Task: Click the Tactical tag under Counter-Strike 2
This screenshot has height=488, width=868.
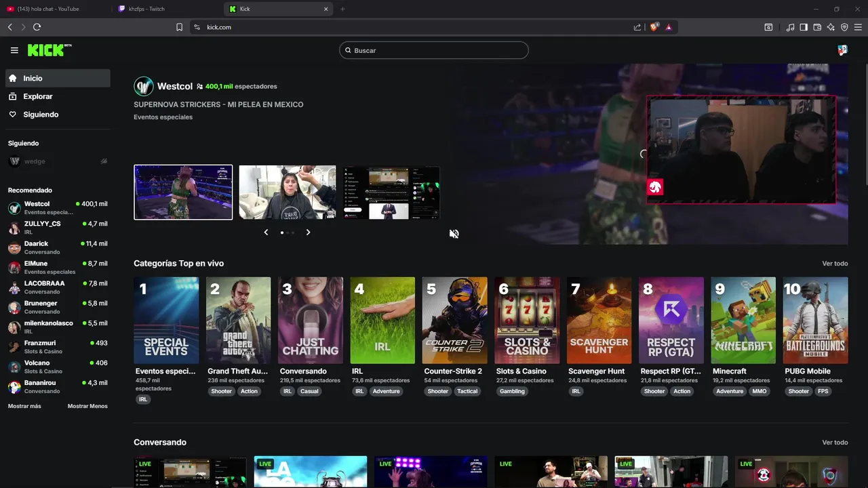Action: [467, 391]
